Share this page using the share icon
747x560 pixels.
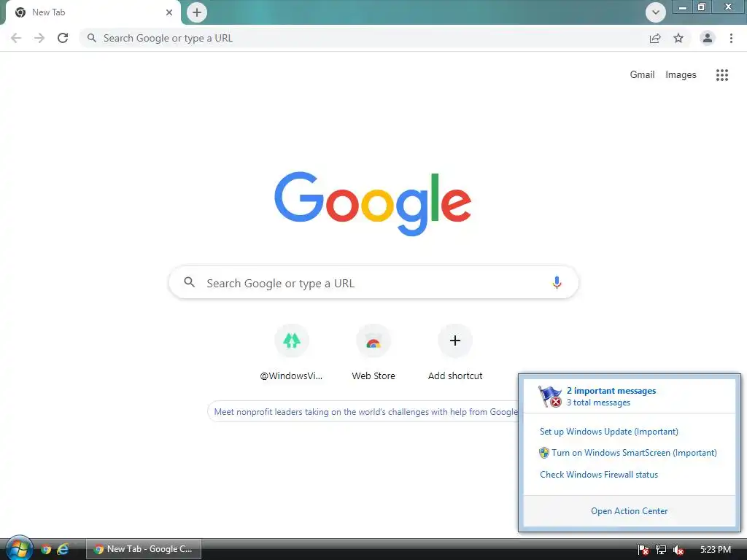click(x=655, y=38)
